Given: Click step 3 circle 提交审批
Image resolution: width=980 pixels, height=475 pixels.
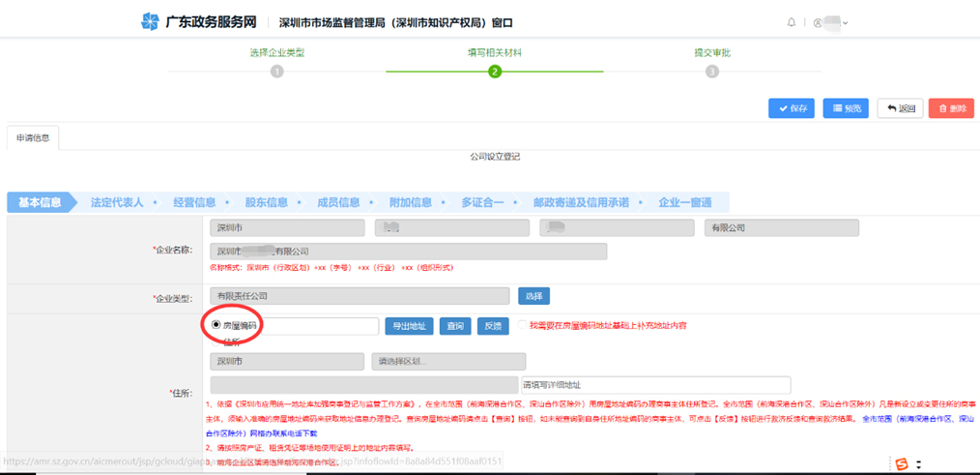Looking at the screenshot, I should point(712,71).
